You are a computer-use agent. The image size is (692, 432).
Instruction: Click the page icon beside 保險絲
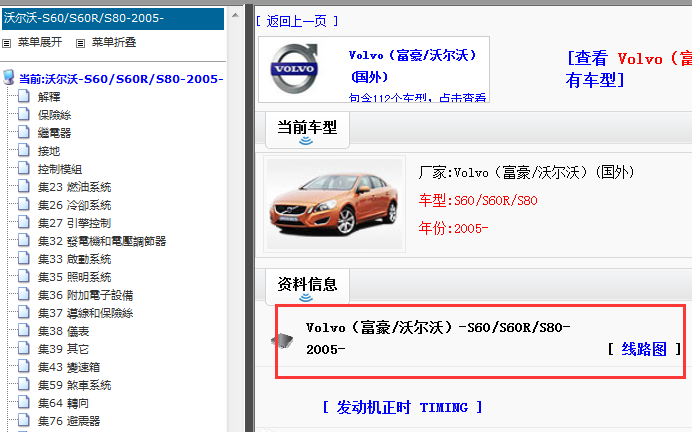[x=24, y=114]
